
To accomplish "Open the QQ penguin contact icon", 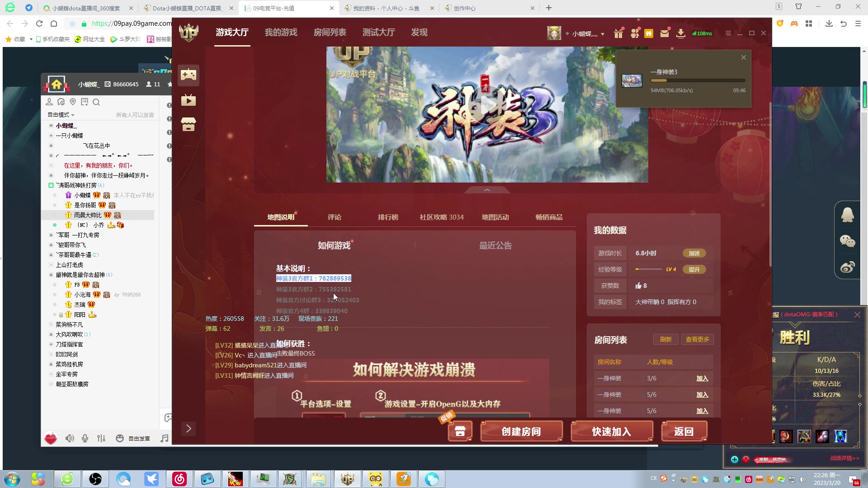I will [847, 215].
